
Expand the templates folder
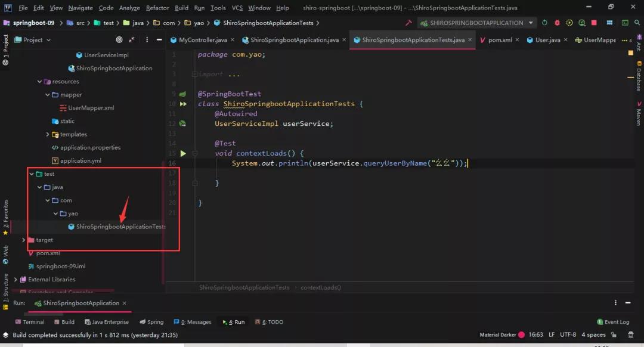point(48,134)
